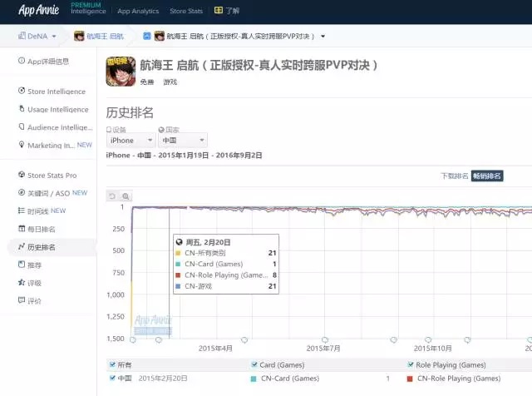Expand the app selector dropdown arrow
The width and height of the screenshot is (532, 396).
[x=323, y=37]
